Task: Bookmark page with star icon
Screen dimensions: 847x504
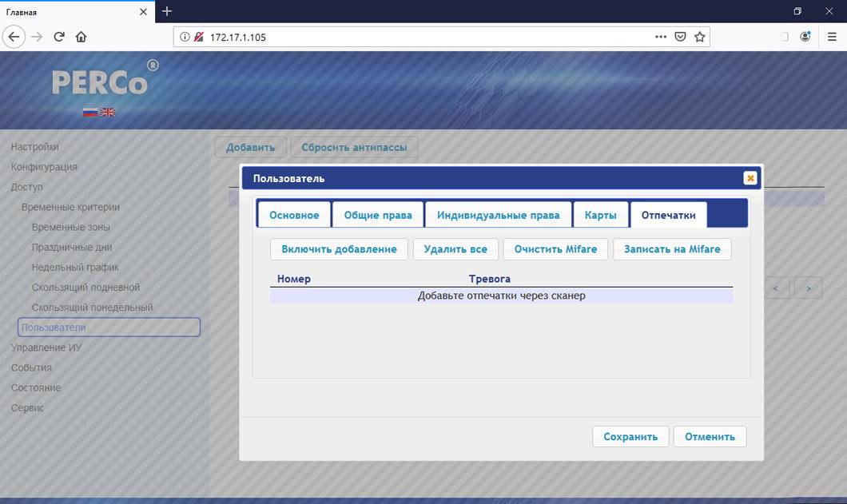Action: (x=700, y=37)
